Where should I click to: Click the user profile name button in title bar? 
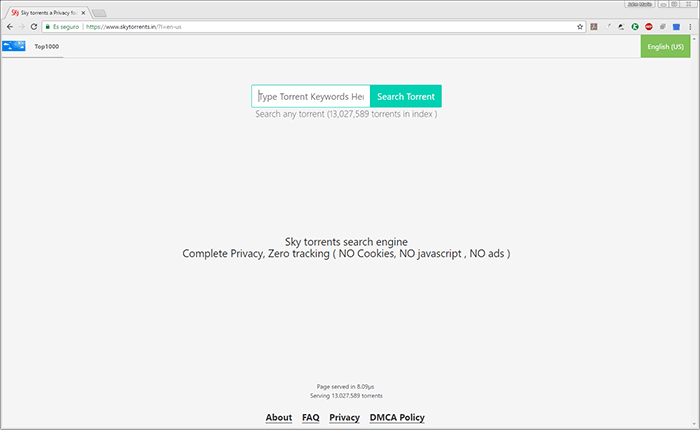tap(640, 4)
